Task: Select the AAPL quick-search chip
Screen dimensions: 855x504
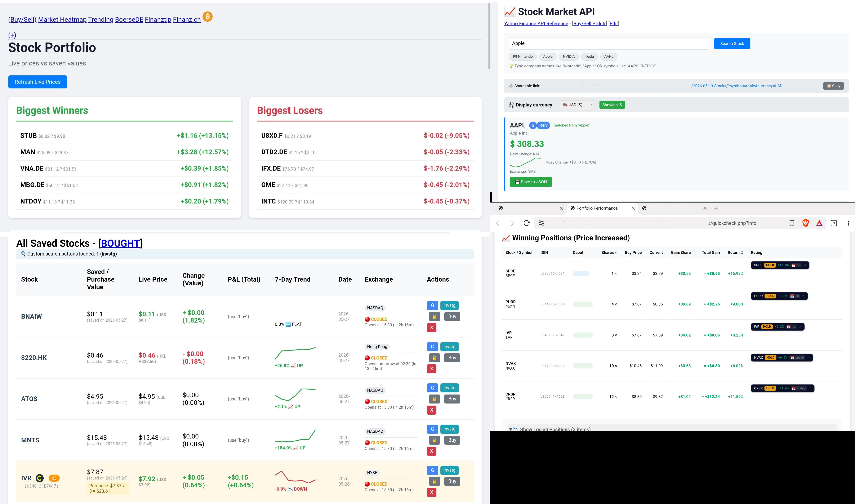Action: [608, 57]
